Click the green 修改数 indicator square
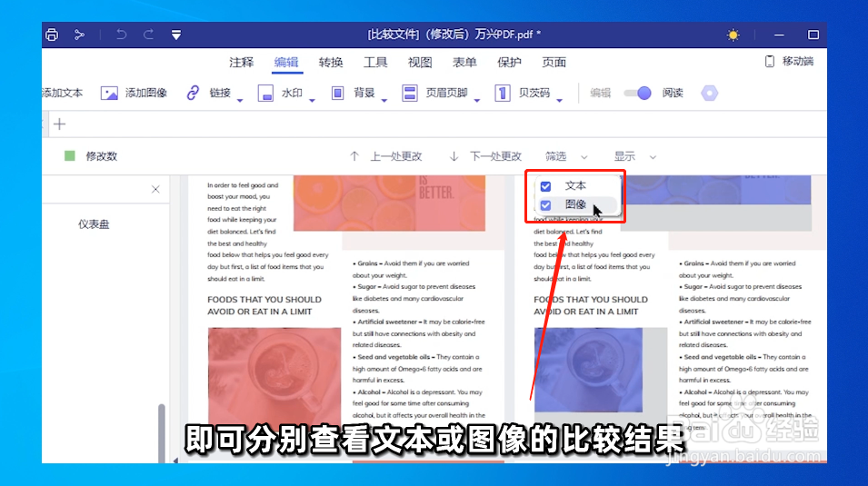Image resolution: width=868 pixels, height=486 pixels. point(70,156)
